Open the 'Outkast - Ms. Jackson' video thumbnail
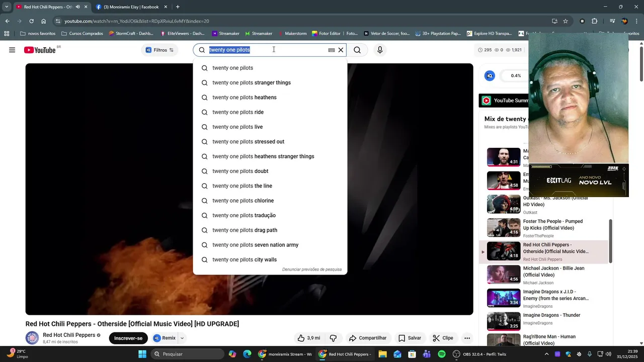Screen dimensions: 644x362 (504, 204)
